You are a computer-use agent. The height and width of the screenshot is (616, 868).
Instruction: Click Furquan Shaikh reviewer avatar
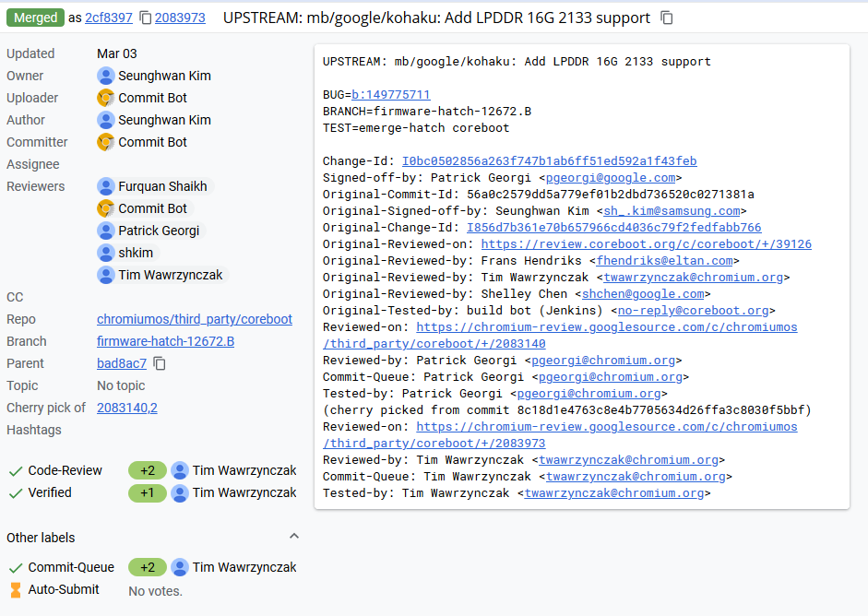point(106,186)
